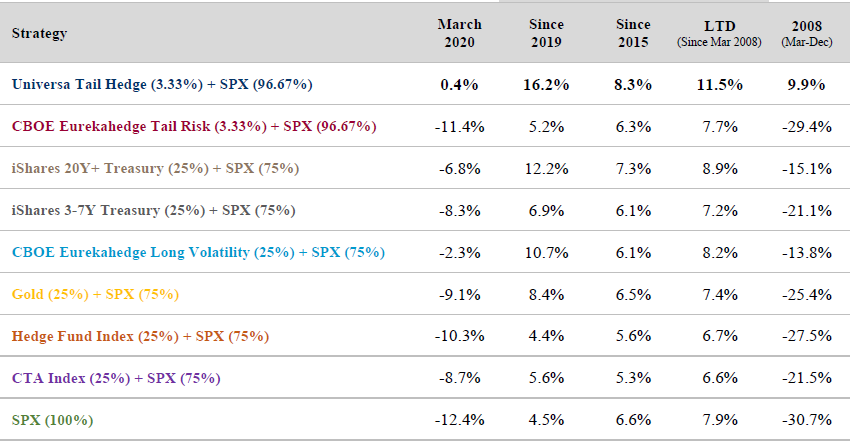Screen dimensions: 854x442
Task: Click iShares 3-7Y Treasury strategy label
Action: tap(153, 211)
